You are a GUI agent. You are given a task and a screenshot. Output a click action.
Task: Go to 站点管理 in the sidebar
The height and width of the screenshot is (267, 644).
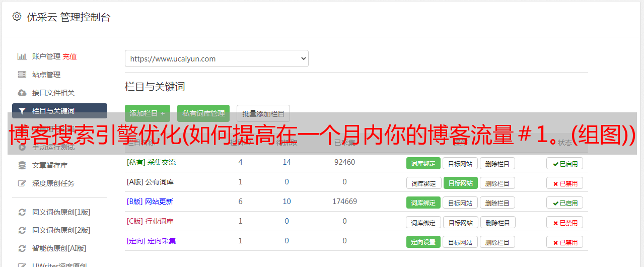(x=46, y=75)
